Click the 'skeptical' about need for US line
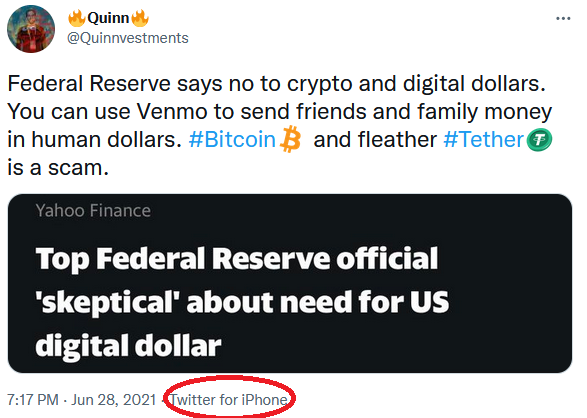The image size is (587, 418). [242, 302]
